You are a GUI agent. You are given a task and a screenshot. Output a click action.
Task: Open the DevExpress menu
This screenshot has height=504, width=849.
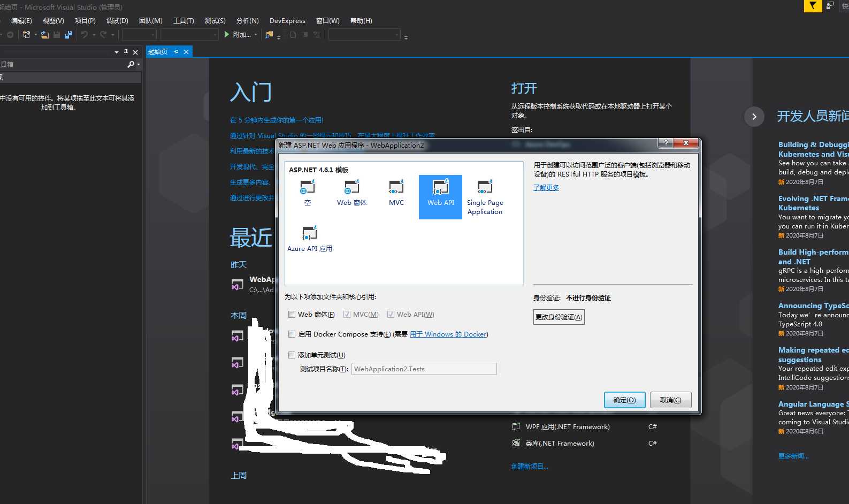tap(287, 21)
